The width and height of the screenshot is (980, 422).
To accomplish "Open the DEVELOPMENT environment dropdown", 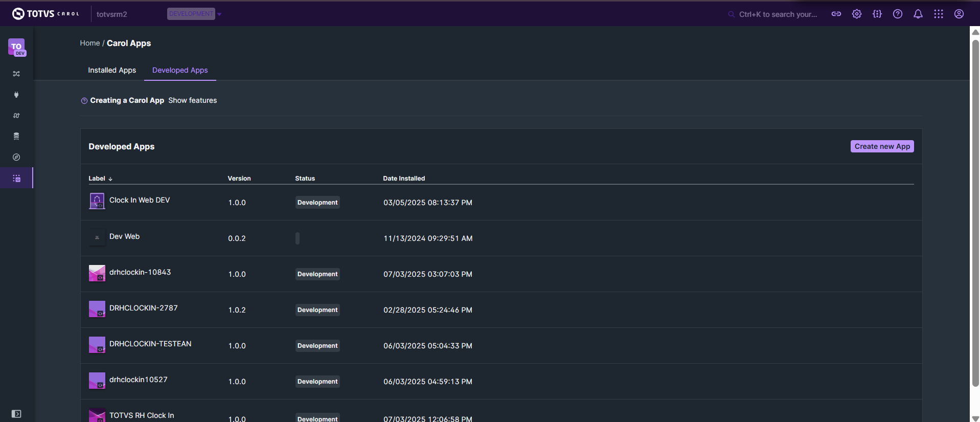I will (x=194, y=14).
